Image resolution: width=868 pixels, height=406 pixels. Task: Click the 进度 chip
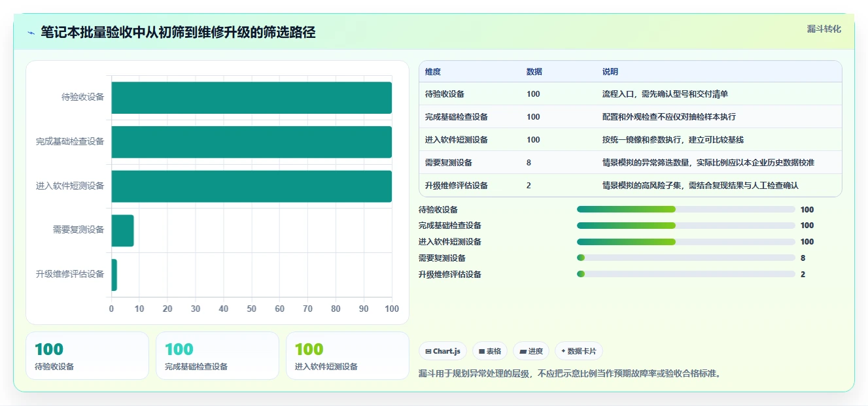click(531, 351)
